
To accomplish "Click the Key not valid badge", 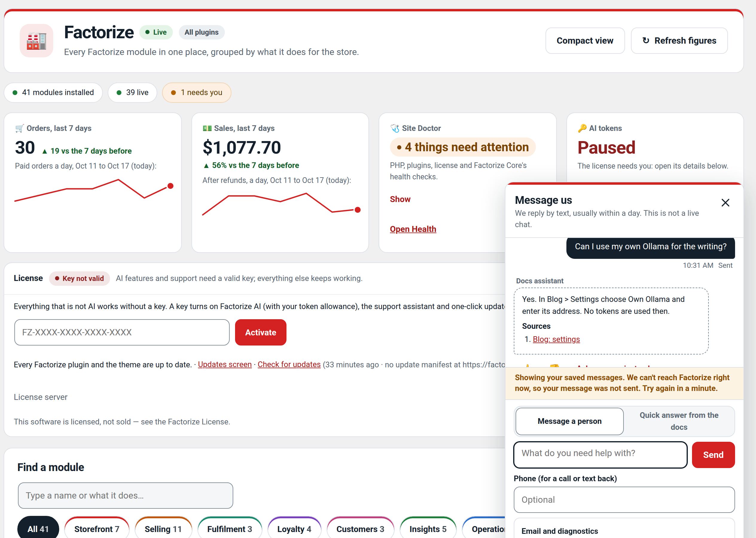I will pyautogui.click(x=80, y=278).
